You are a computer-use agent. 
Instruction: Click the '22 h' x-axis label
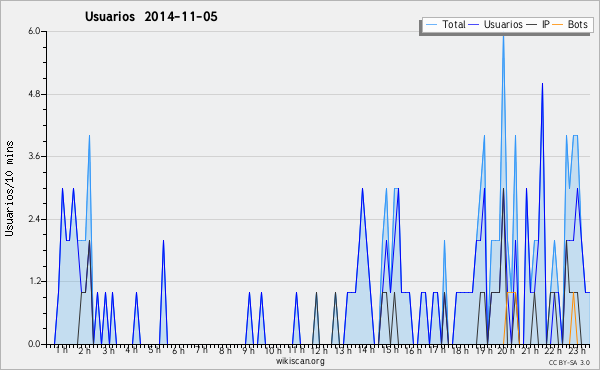[x=553, y=350]
